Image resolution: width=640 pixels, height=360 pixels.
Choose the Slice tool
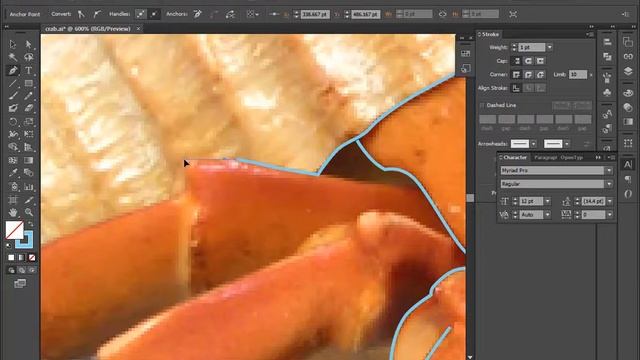coord(29,200)
